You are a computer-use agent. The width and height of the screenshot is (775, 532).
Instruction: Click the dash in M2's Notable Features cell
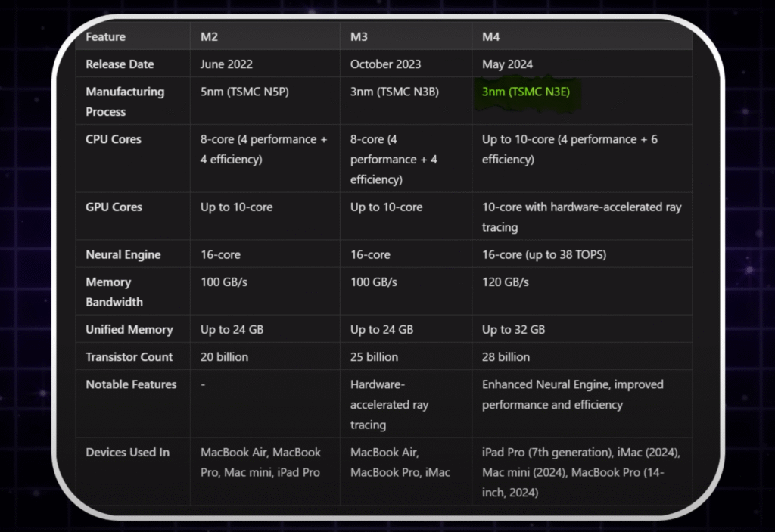coord(203,384)
